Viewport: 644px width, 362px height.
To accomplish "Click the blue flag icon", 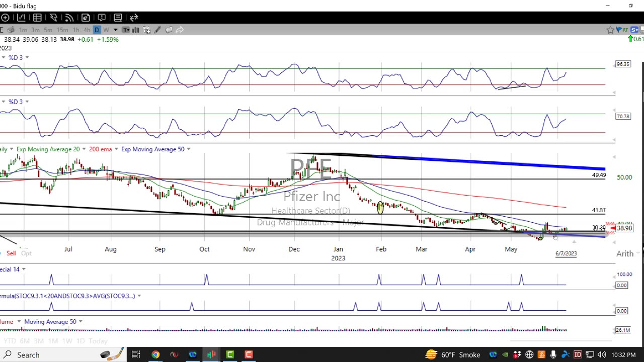I will [619, 30].
